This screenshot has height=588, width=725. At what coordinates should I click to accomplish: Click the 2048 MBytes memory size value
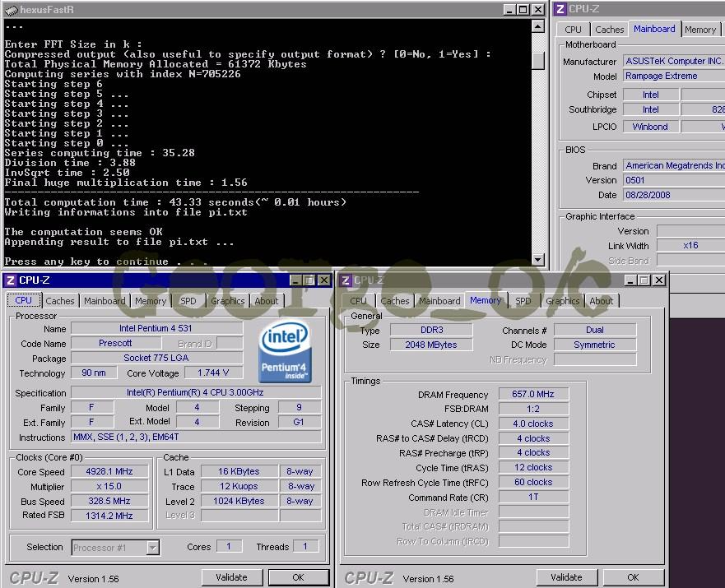[431, 345]
